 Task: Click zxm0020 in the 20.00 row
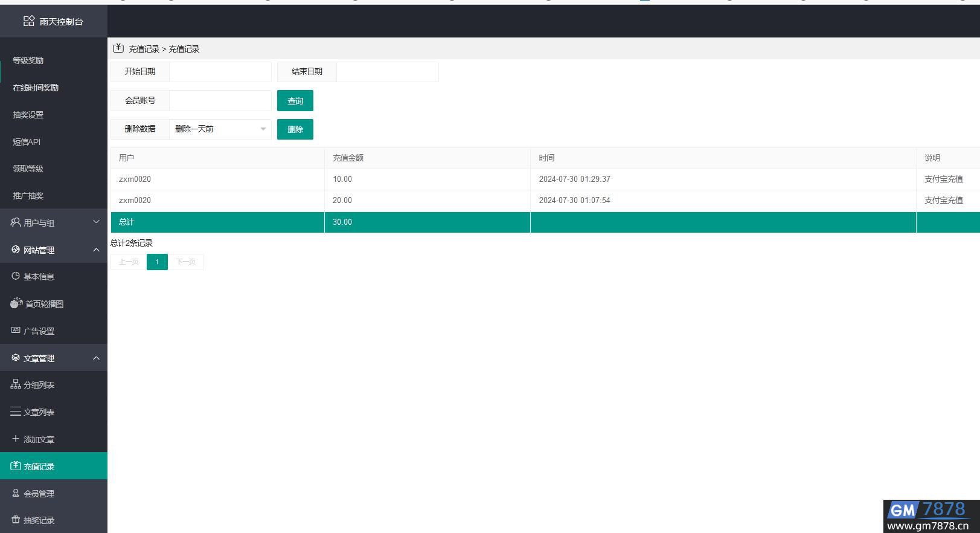(x=135, y=201)
